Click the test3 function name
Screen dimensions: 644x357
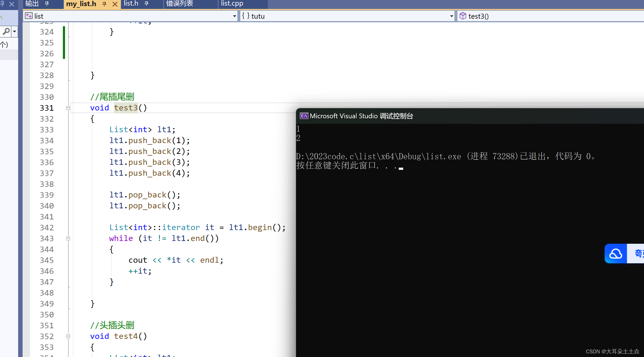coord(126,108)
